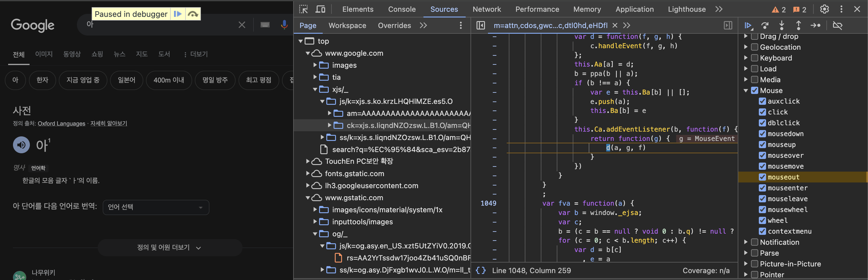Screen dimensions: 868x280
Task: Open the Oxford Languages source link
Action: (x=61, y=123)
